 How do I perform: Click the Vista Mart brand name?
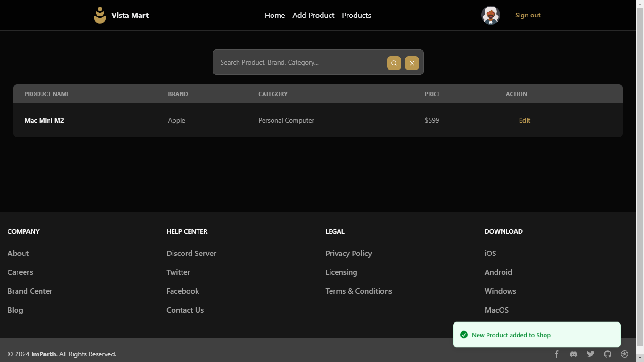pyautogui.click(x=130, y=15)
